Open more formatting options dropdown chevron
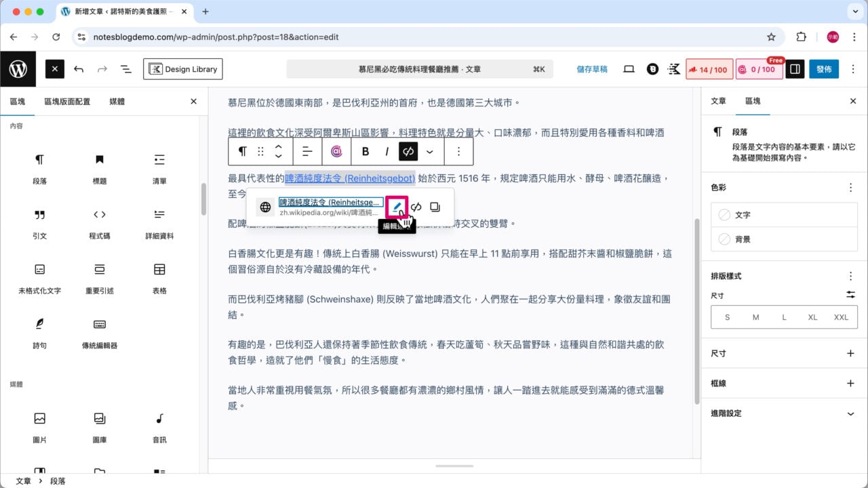The image size is (868, 488). coord(430,152)
